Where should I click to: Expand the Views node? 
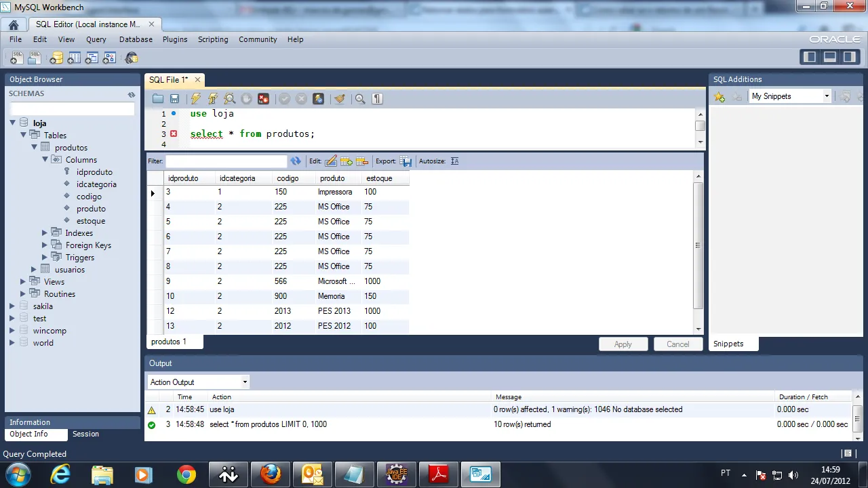point(23,282)
